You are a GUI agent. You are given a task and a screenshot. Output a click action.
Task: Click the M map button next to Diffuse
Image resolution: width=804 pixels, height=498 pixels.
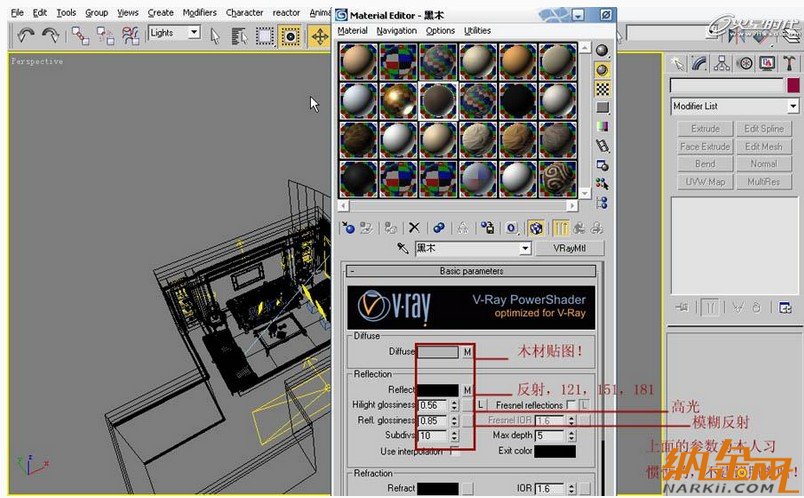pyautogui.click(x=466, y=352)
